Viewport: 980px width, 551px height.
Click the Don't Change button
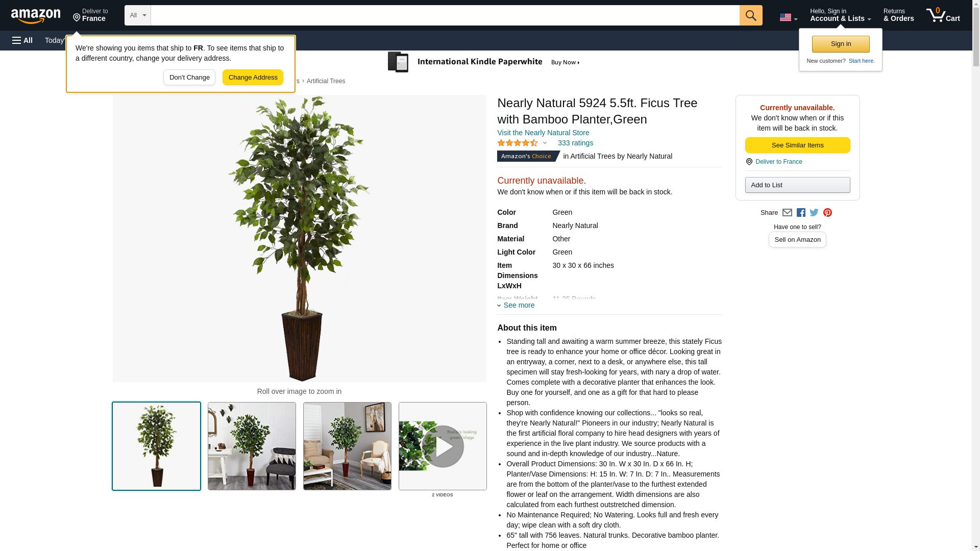(x=189, y=78)
